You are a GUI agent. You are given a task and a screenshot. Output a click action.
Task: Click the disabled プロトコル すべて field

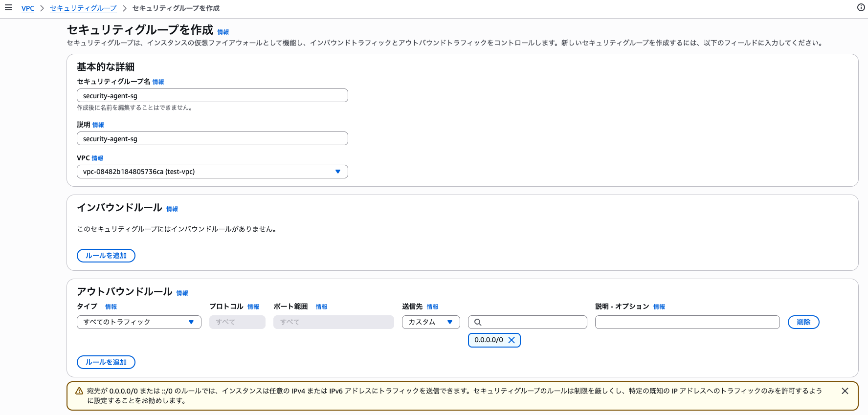tap(237, 322)
